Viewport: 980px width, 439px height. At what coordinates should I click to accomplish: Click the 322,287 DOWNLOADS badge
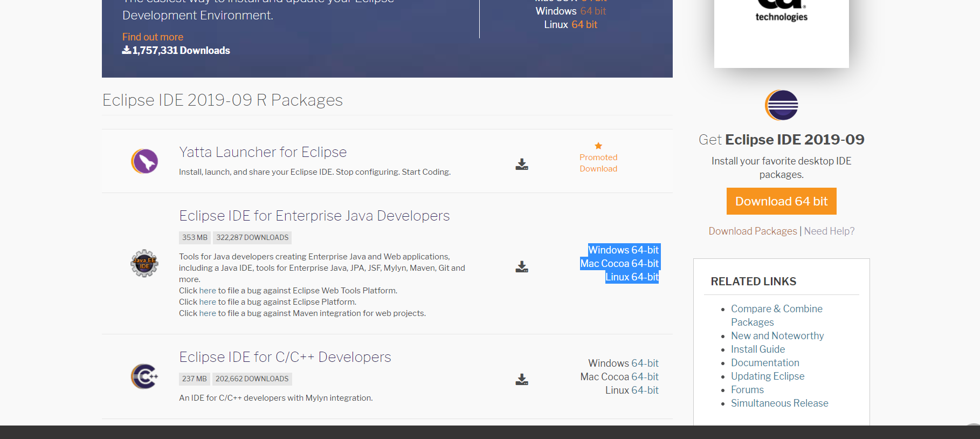pos(252,237)
